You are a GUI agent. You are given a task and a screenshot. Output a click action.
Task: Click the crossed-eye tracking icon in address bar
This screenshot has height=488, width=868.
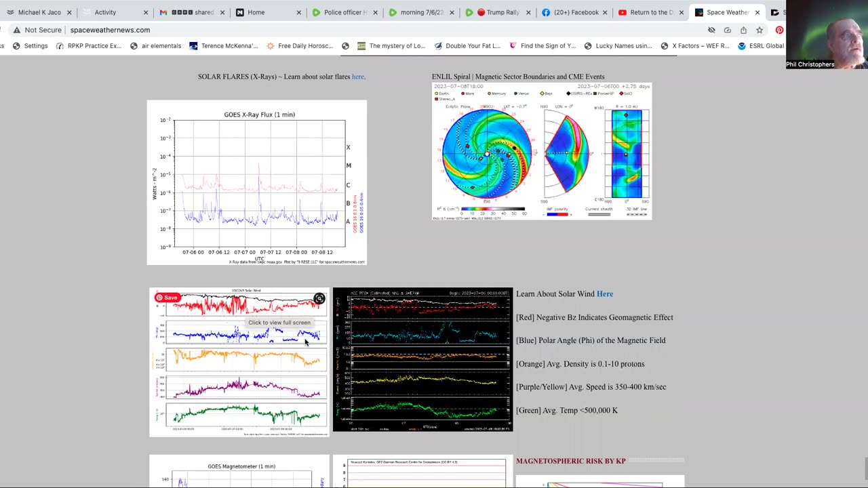pos(711,30)
